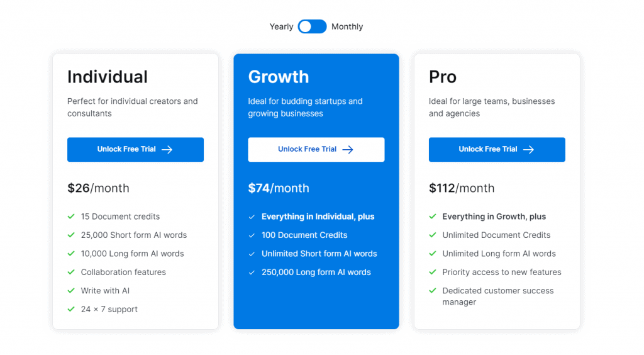Click the Growth plan heading

pyautogui.click(x=279, y=77)
